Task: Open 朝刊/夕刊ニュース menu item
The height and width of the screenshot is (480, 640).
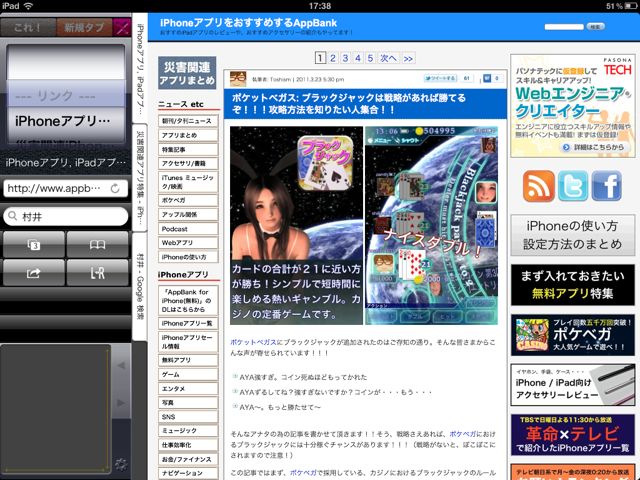Action: point(188,121)
